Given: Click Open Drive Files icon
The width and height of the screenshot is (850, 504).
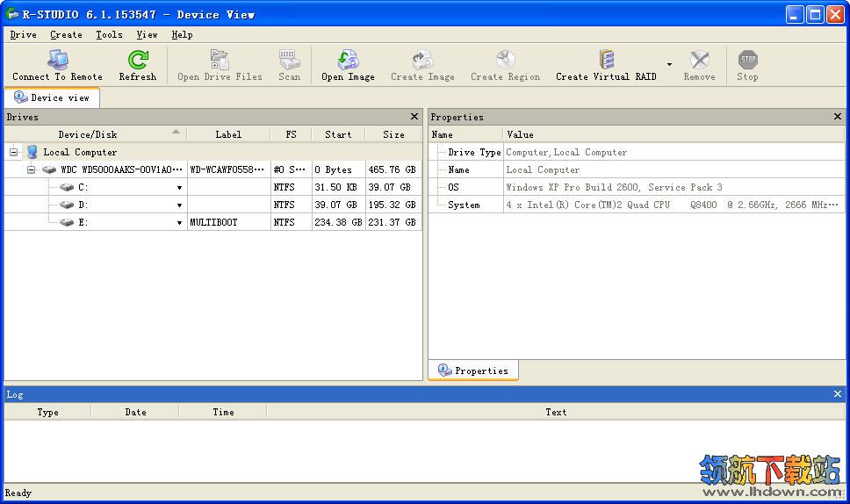Looking at the screenshot, I should coord(220,60).
